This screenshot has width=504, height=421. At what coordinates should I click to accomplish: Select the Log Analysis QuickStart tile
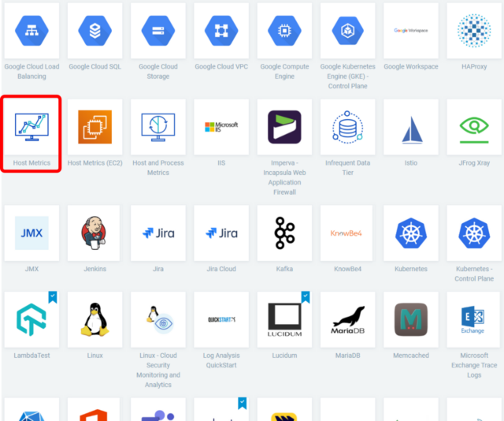click(x=221, y=319)
